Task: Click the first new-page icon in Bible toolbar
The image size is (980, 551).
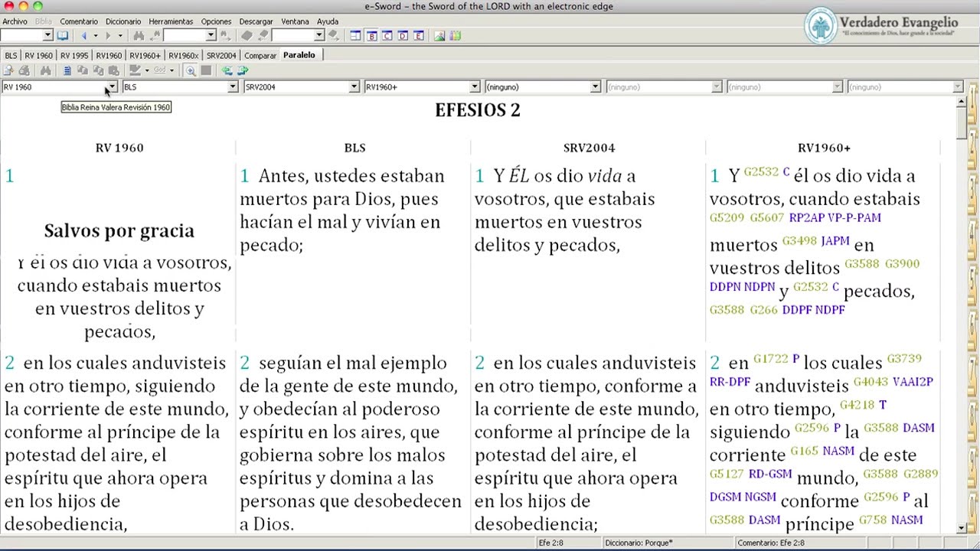Action: 8,70
